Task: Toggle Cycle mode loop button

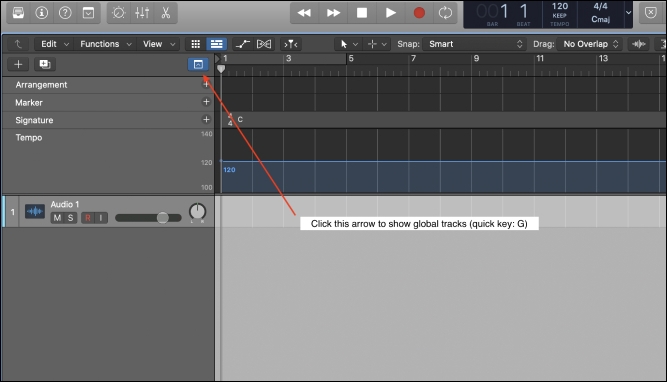Action: click(x=445, y=13)
